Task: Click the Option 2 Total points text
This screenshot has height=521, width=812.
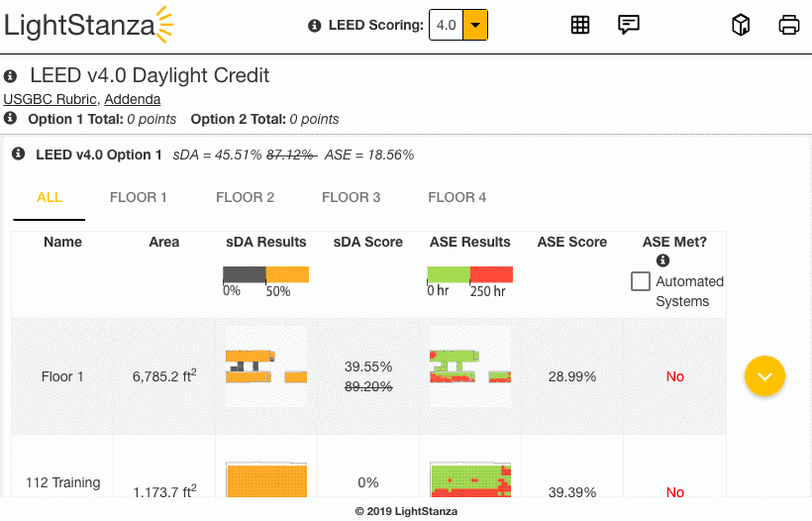Action: pyautogui.click(x=264, y=119)
